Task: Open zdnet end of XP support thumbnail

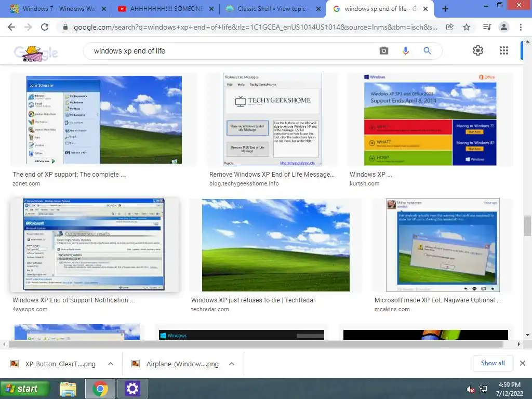Action: 104,120
